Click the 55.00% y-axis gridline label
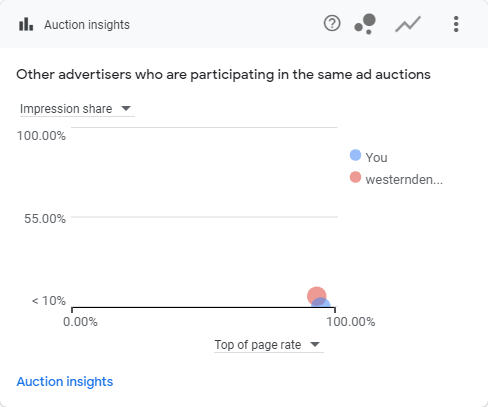488x407 pixels. pyautogui.click(x=45, y=219)
